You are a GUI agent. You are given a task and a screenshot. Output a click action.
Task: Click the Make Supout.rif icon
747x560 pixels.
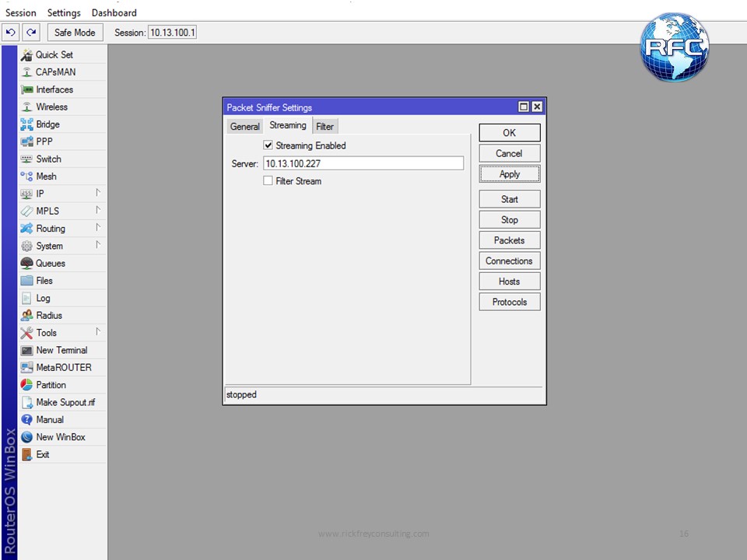pos(26,402)
